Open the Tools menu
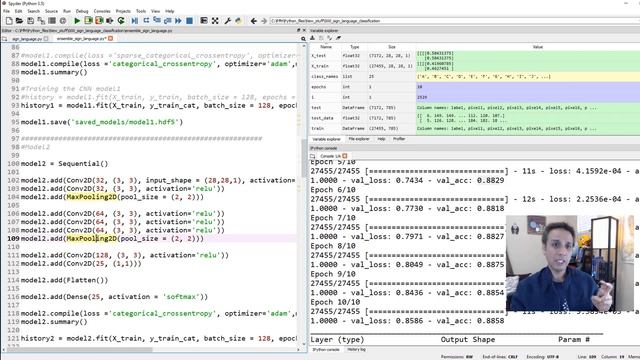Screen dimensions: 640x360 (141, 11)
